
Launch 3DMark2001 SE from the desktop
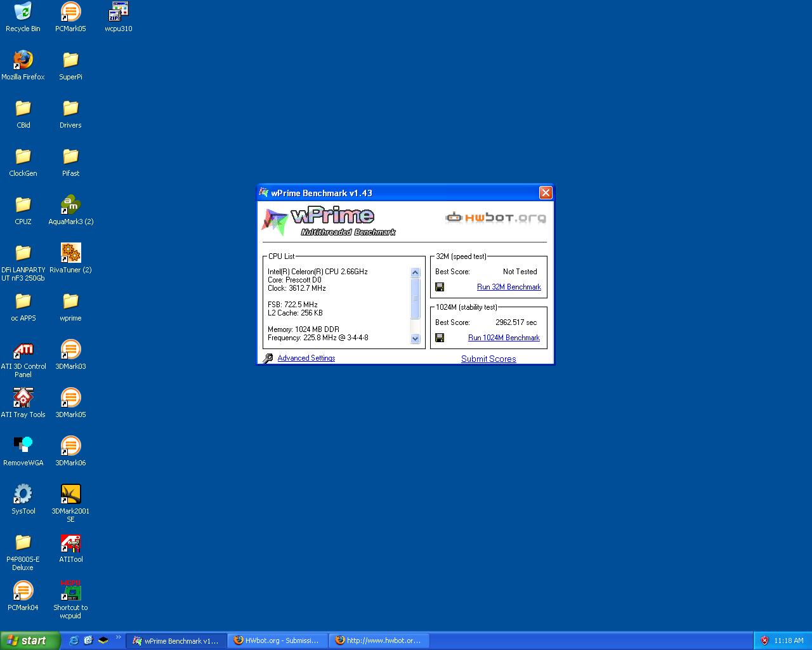click(x=70, y=504)
